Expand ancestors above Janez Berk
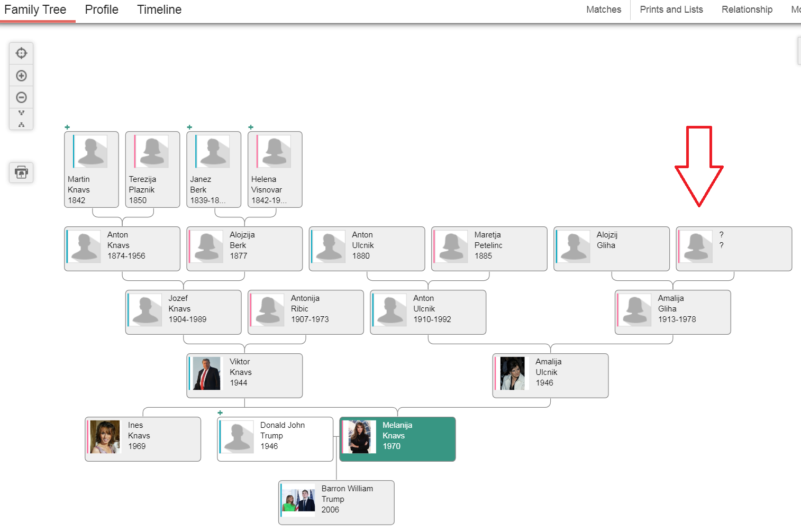 [x=189, y=127]
